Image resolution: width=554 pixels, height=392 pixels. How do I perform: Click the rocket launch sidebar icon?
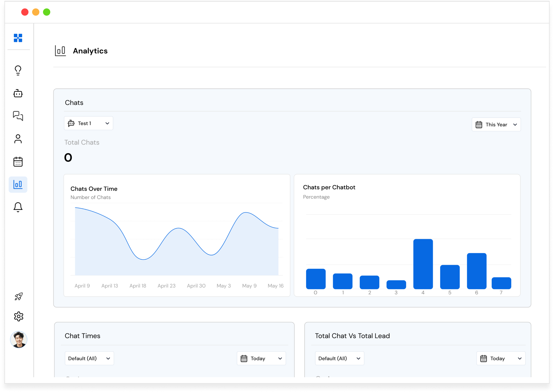coord(19,297)
